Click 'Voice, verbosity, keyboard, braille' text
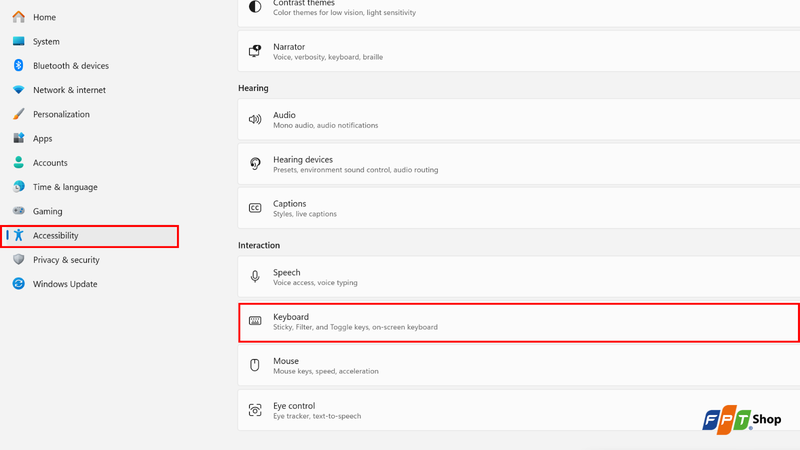800x450 pixels. 328,57
